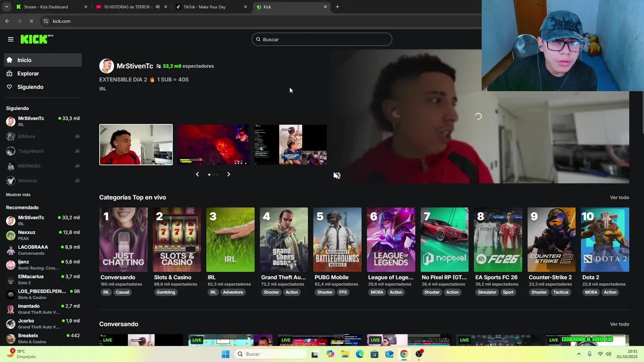Click the Tactical tag under Counter-Strike 2
The image size is (644, 362).
point(561,292)
